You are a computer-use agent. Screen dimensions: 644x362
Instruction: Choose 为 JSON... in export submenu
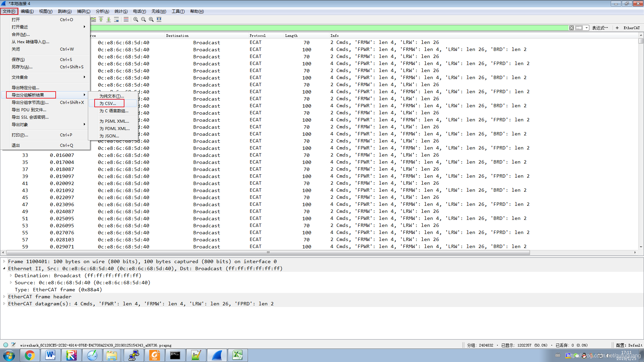pos(109,136)
